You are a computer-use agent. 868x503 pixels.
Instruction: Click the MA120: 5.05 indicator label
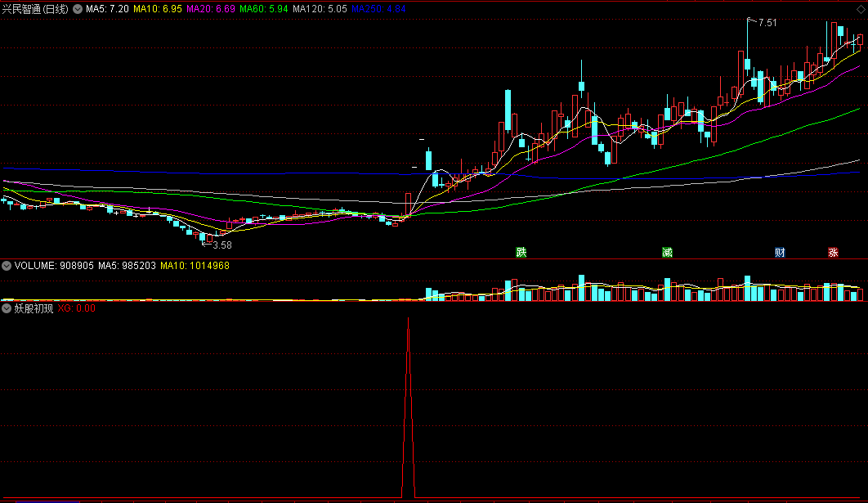point(320,10)
